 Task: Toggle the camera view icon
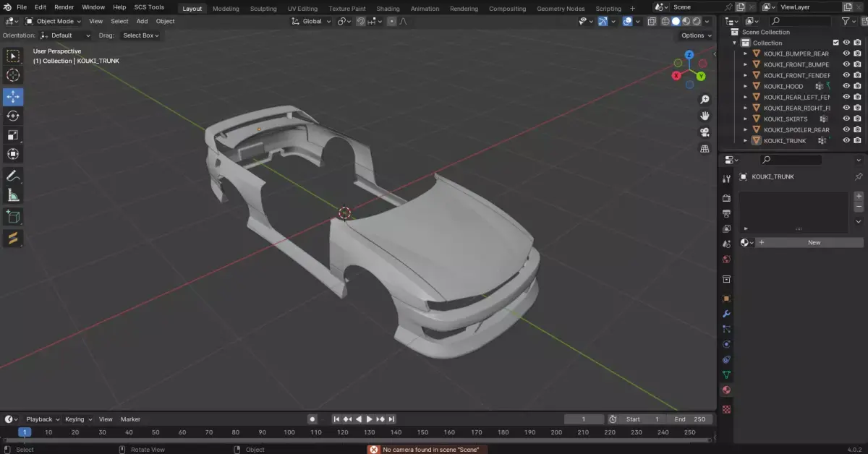point(705,132)
